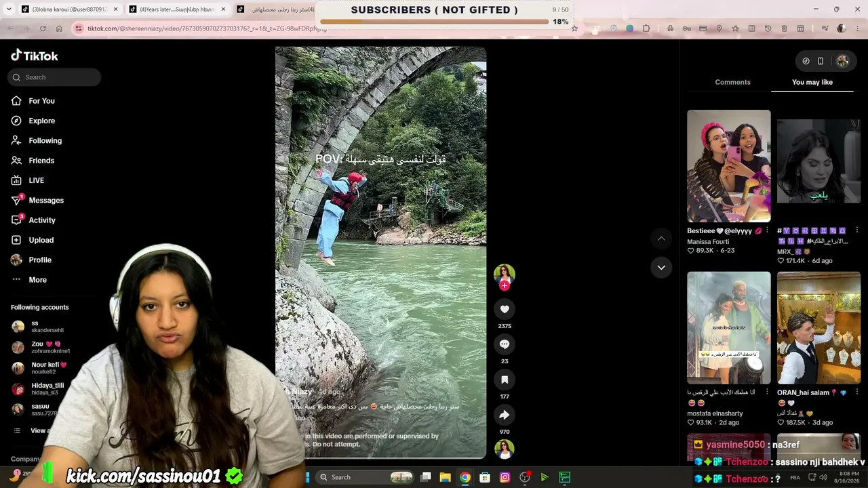Screen dimensions: 868x488
Task: Click the TikTok search field
Action: [x=54, y=77]
